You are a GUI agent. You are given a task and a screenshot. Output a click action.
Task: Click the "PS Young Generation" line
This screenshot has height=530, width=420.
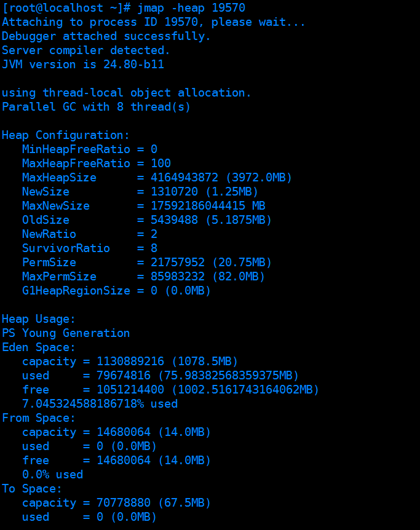tap(66, 333)
